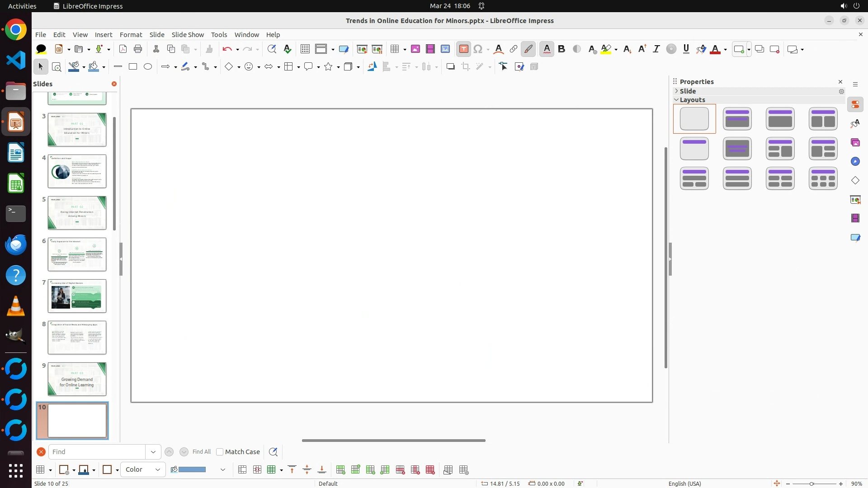Screen dimensions: 868x488
Task: Select the Ellipse drawing tool
Action: pyautogui.click(x=148, y=66)
